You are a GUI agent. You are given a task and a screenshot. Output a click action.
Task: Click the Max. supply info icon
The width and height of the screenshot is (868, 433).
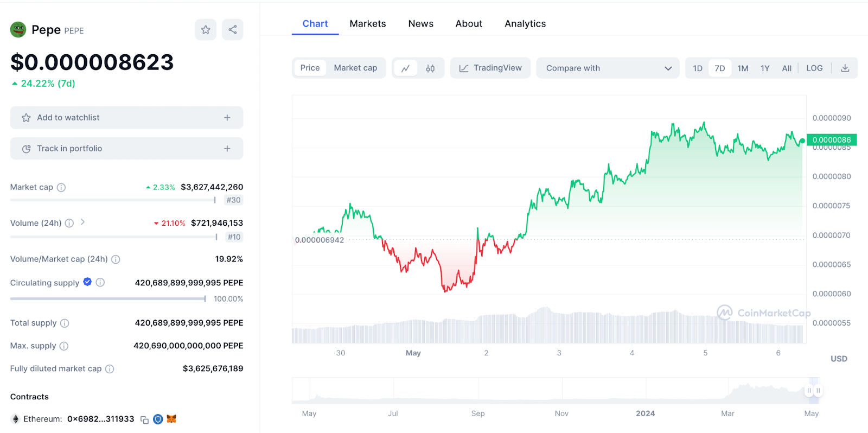64,346
